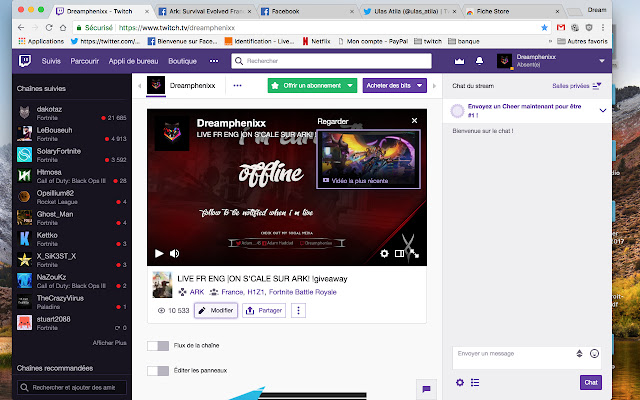Open TheCrazyVirus Paladins channel
640x400 pixels.
[72, 302]
